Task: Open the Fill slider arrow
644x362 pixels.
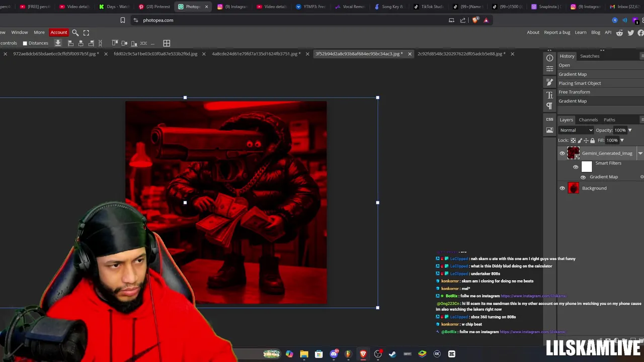Action: [622, 141]
